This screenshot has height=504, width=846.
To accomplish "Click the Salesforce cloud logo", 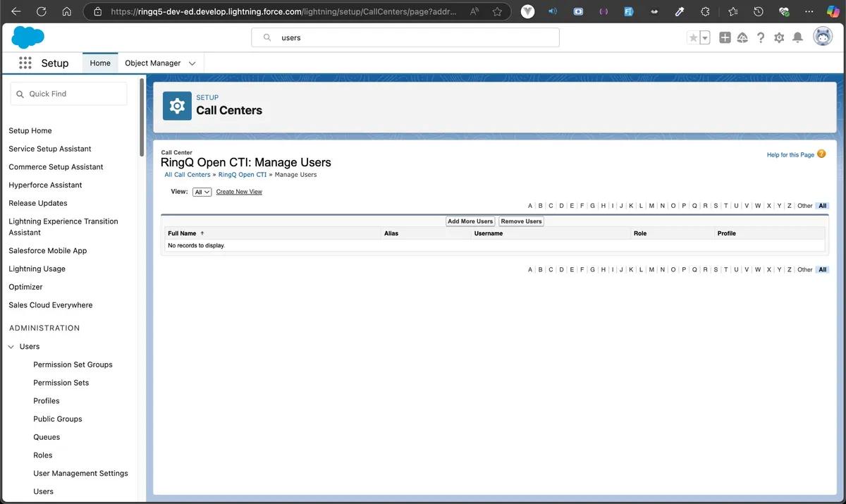I will pyautogui.click(x=27, y=37).
